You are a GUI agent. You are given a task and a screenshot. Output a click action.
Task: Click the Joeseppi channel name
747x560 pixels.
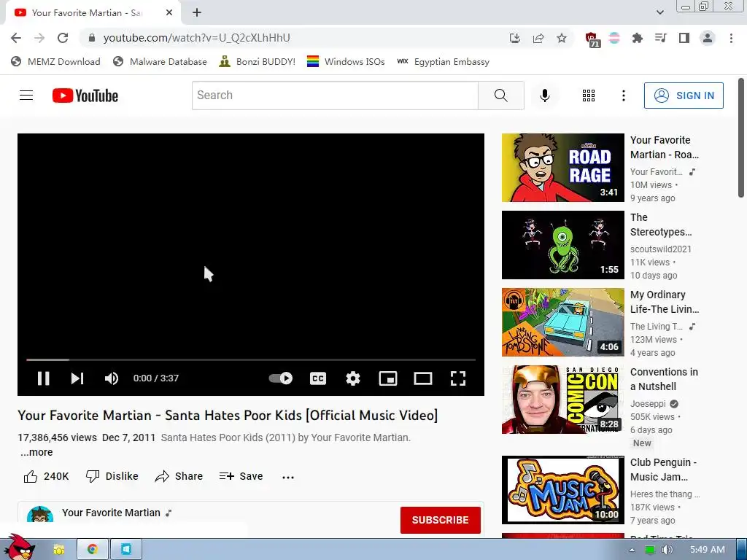648,404
